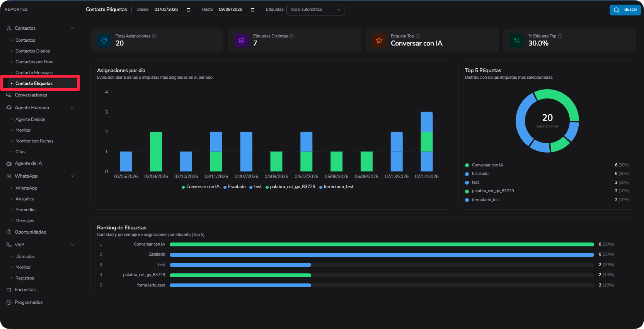The image size is (644, 329).
Task: Click info icon next to Etiqueta Top
Action: (418, 36)
